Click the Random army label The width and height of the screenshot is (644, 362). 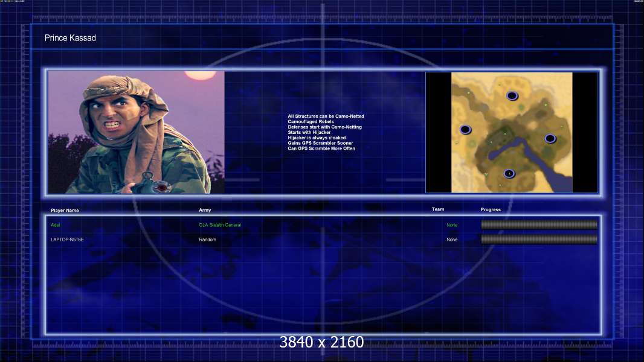(207, 240)
